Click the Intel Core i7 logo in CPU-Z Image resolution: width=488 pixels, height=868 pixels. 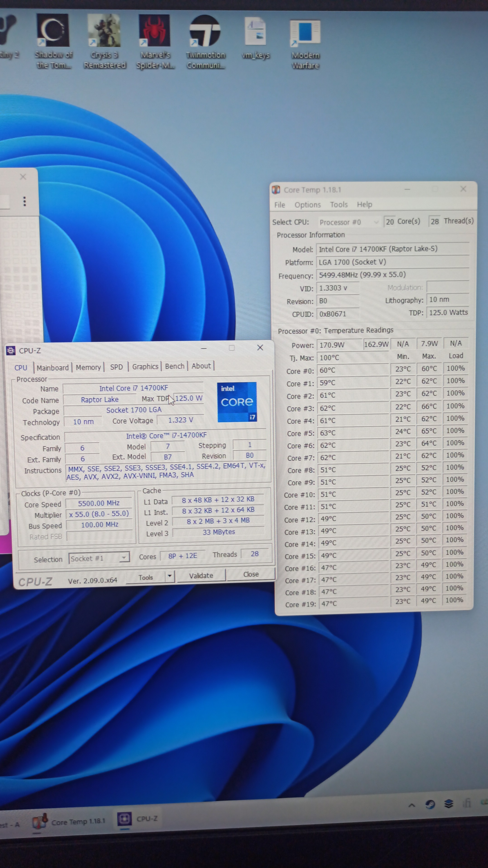(x=237, y=402)
